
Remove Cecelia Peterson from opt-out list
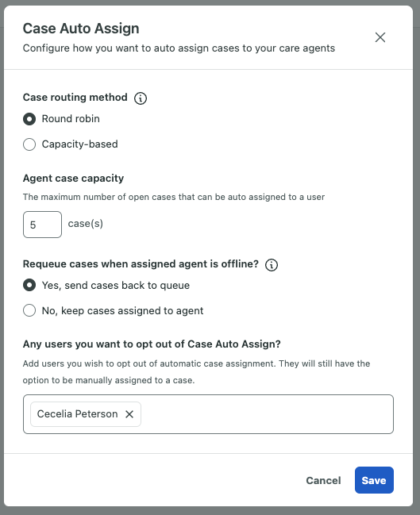coord(129,414)
